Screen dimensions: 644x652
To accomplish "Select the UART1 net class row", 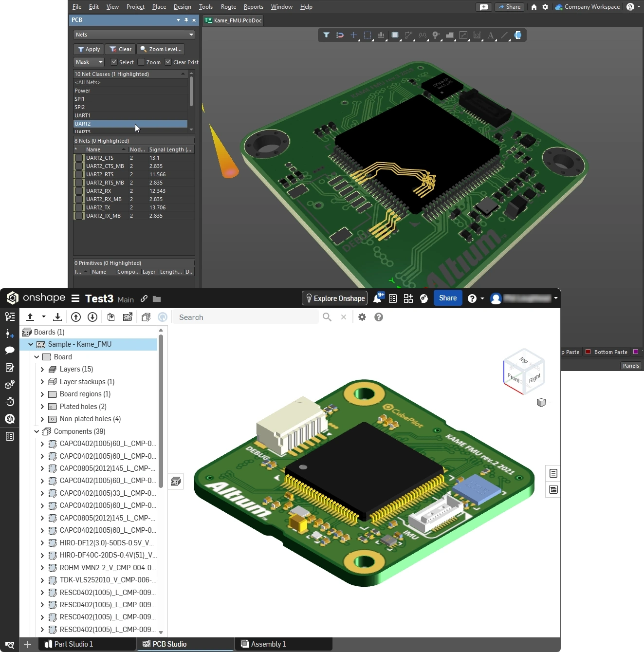I will (x=130, y=115).
